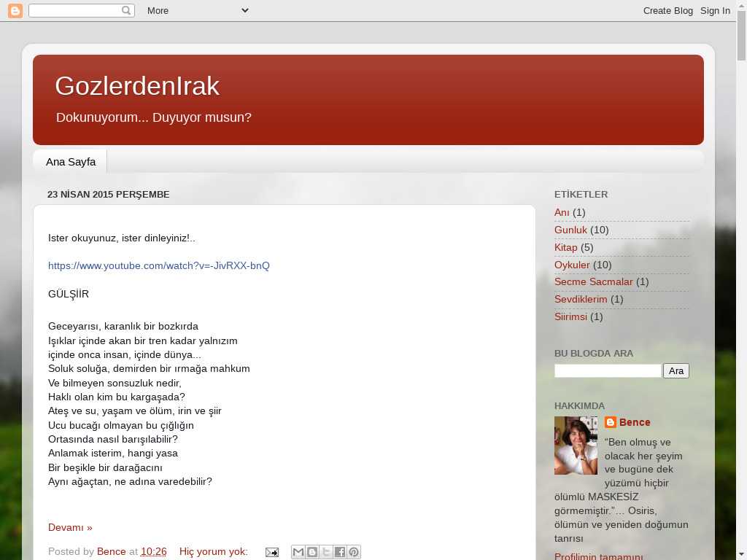
Task: Expand the More dropdown in navbar
Action: pyautogui.click(x=197, y=10)
